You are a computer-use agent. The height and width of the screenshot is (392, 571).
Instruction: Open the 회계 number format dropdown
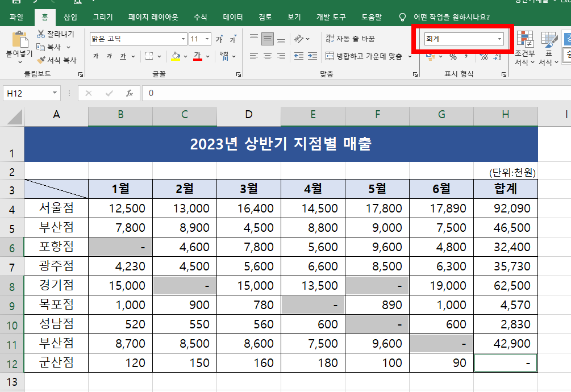[499, 39]
